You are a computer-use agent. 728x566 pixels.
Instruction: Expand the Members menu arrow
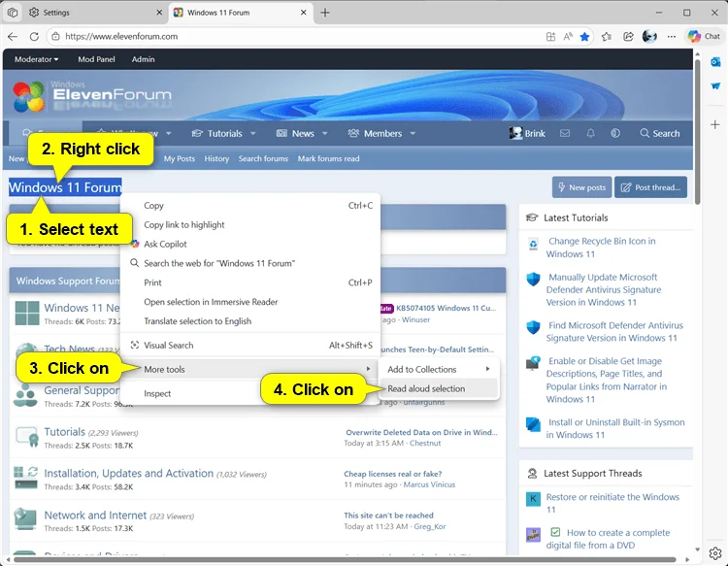point(413,134)
